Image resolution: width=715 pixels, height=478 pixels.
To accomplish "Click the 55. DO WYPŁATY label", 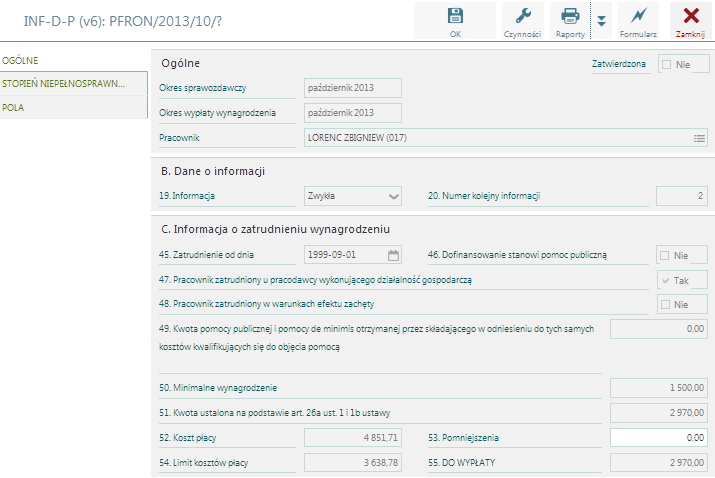I will (461, 463).
